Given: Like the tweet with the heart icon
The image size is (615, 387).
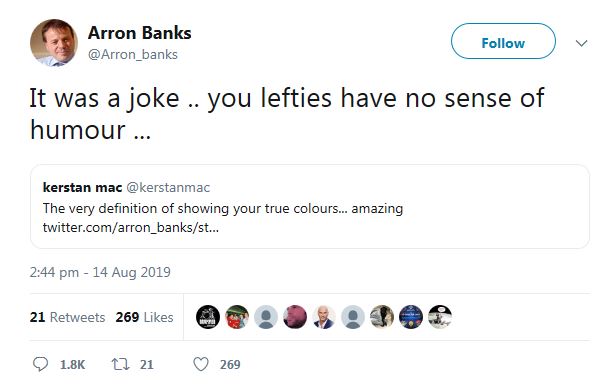Looking at the screenshot, I should point(201,364).
